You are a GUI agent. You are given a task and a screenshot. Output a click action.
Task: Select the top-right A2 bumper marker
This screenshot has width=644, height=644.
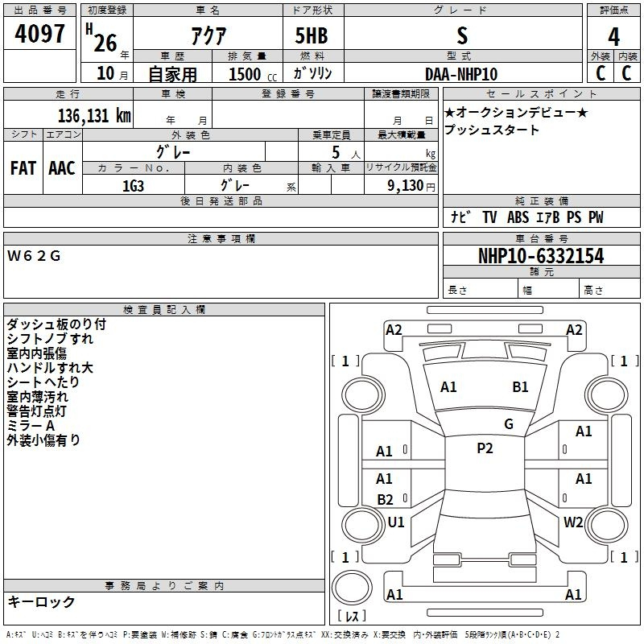pos(574,330)
